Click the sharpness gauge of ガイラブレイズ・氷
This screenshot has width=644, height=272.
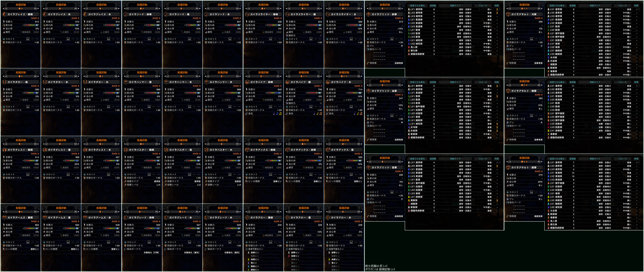coord(71,25)
